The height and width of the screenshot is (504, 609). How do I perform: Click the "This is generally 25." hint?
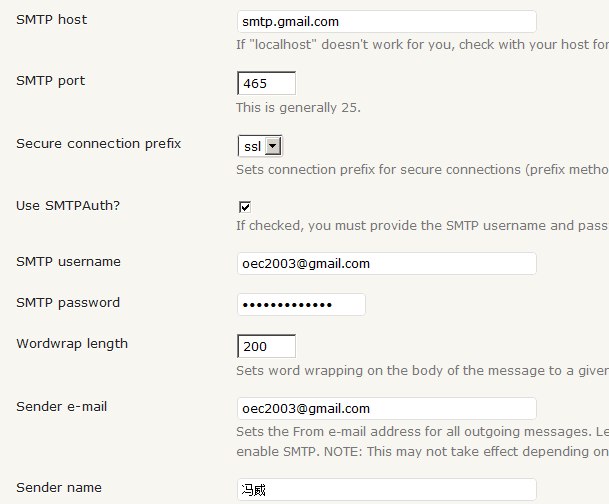pos(298,108)
